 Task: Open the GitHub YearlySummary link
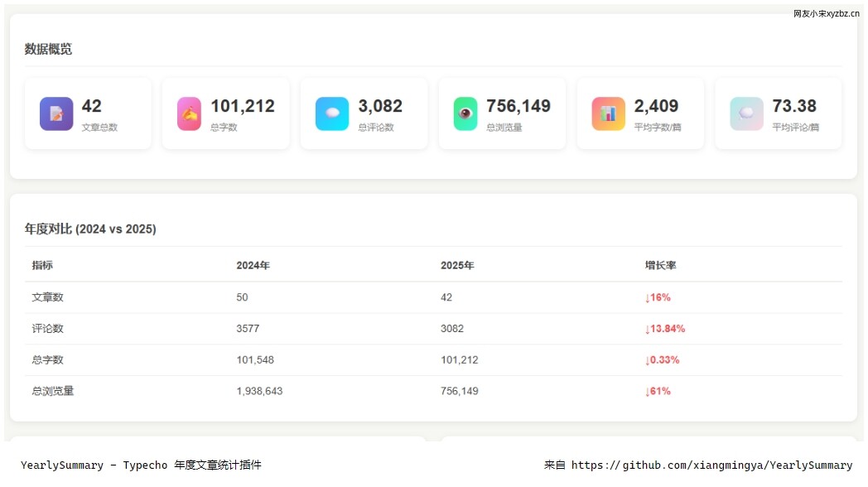[x=711, y=465]
